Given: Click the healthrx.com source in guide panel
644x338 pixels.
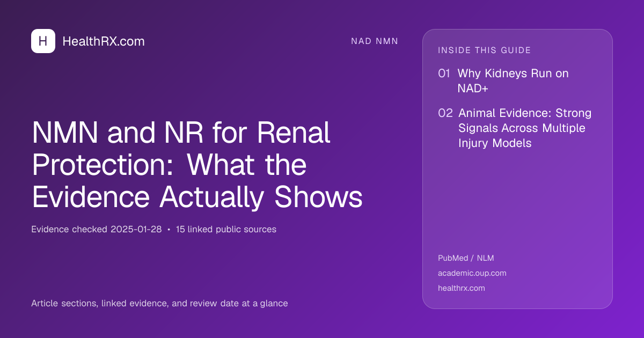Looking at the screenshot, I should (x=462, y=288).
